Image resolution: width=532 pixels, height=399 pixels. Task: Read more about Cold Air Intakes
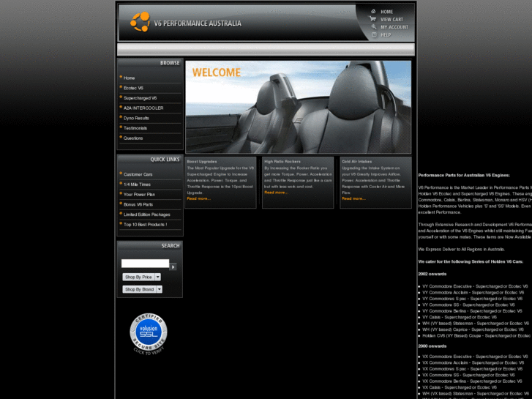pos(353,198)
